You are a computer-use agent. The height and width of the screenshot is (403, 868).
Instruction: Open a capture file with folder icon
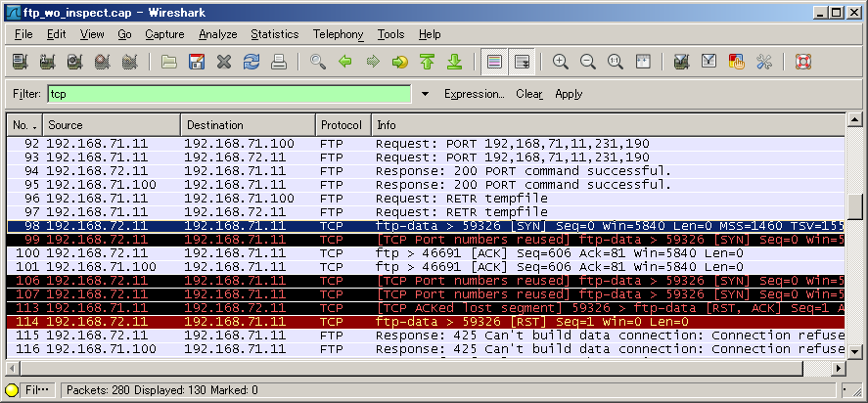(169, 62)
